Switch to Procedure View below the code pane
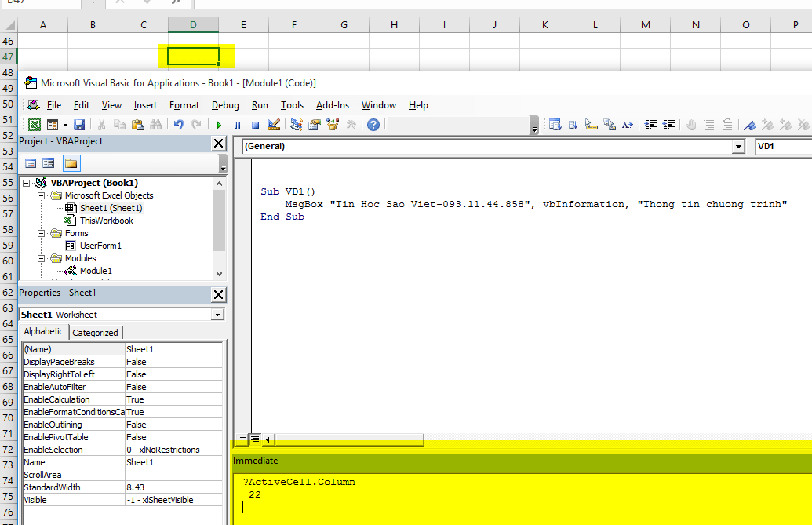Image resolution: width=812 pixels, height=525 pixels. tap(242, 439)
